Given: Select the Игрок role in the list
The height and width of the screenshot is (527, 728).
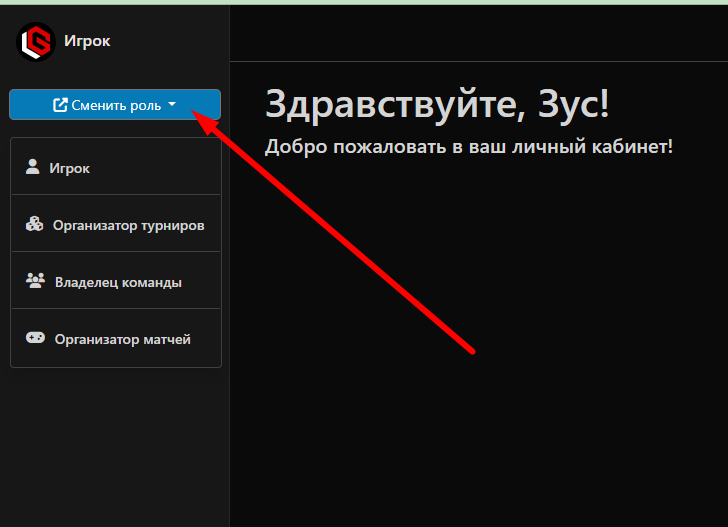Looking at the screenshot, I should (x=70, y=168).
